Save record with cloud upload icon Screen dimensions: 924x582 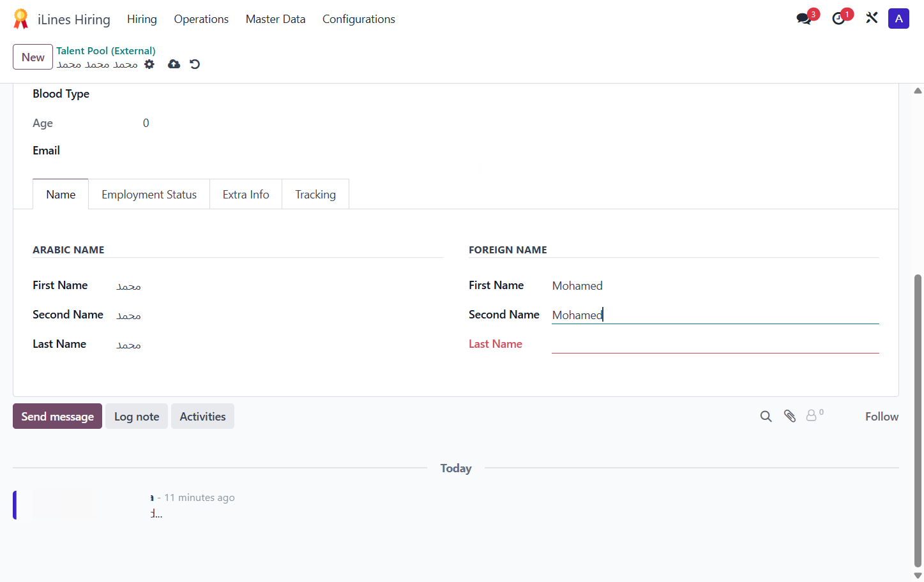(x=174, y=64)
